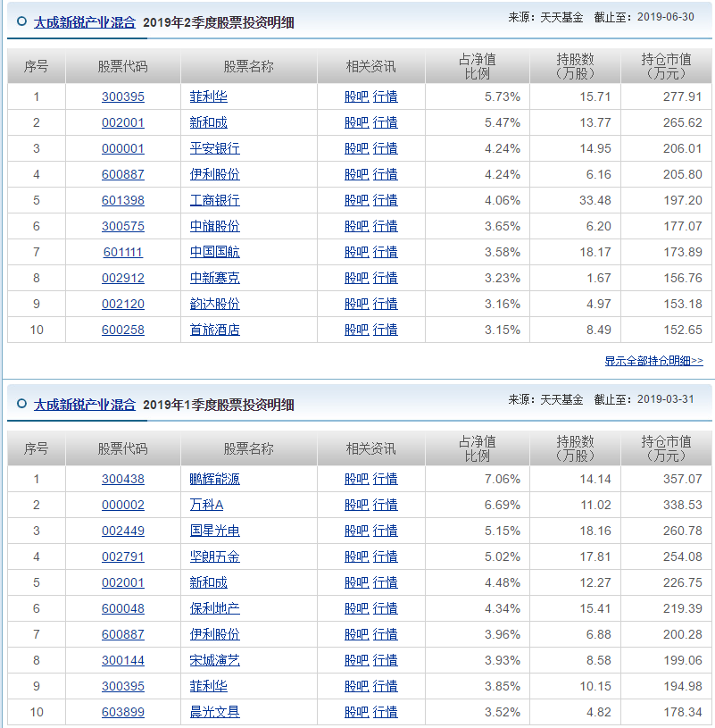Open stock code 002912 link
This screenshot has height=728, width=715.
tap(123, 278)
